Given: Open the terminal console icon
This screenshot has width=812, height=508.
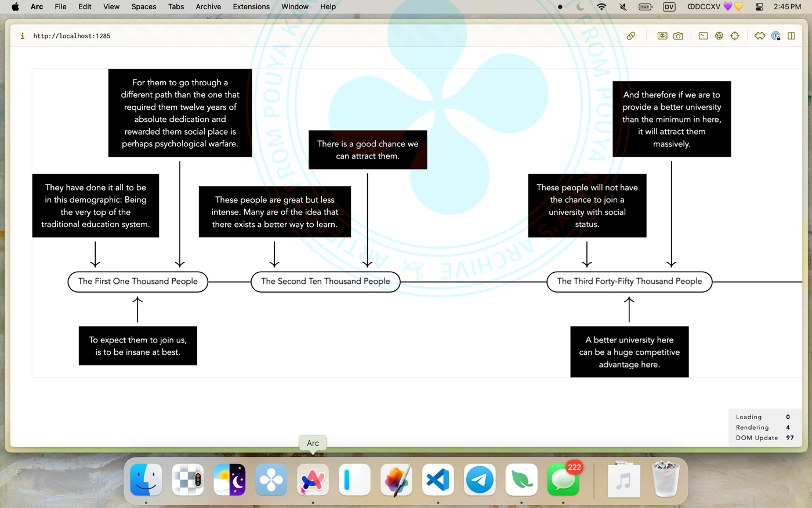Looking at the screenshot, I should click(703, 36).
